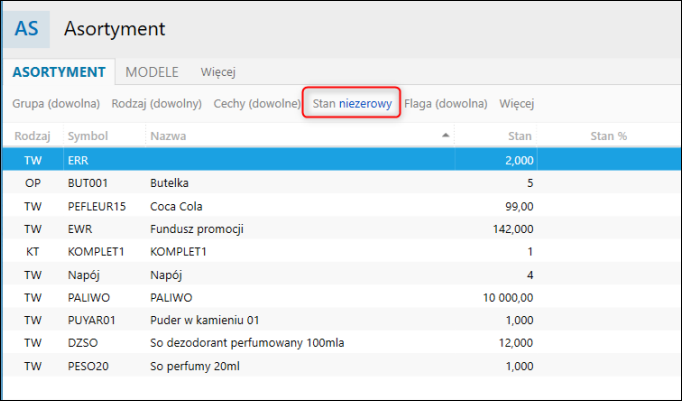
Task: Click the PALIWO symbol cell
Action: click(x=89, y=297)
